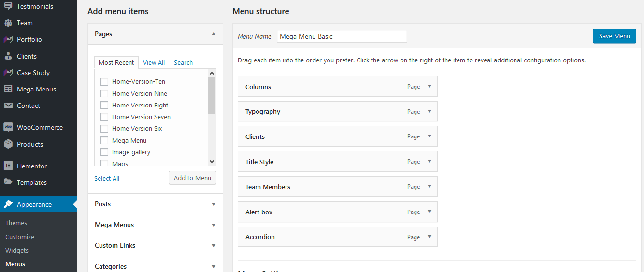644x272 pixels.
Task: Expand the Posts accordion section
Action: 214,204
